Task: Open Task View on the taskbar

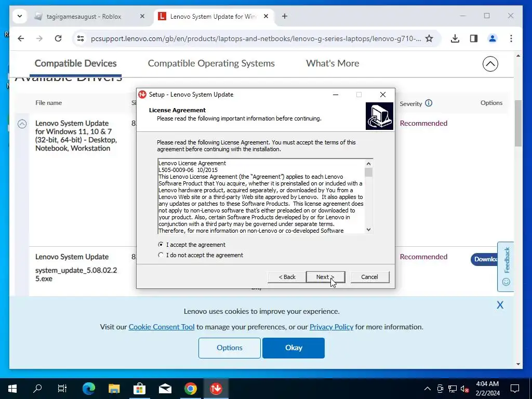Action: [62, 389]
